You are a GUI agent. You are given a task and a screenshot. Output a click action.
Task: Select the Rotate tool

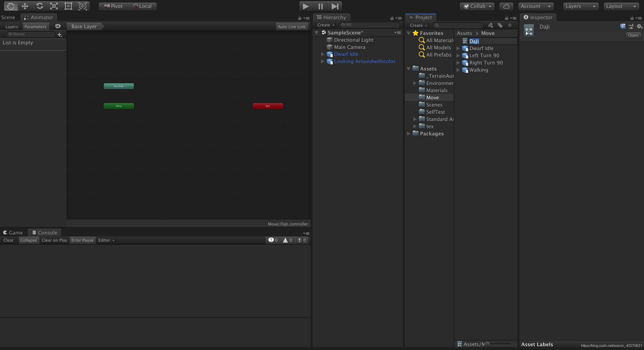(40, 6)
